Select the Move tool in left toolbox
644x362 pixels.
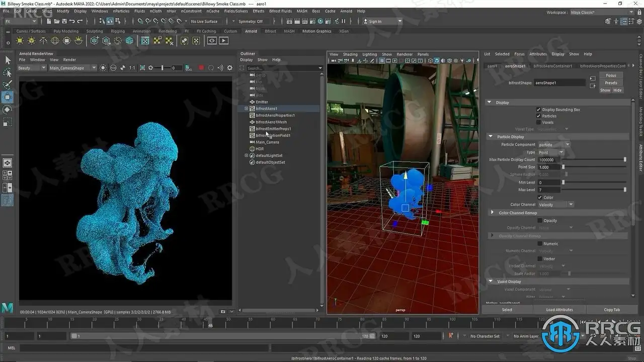[x=8, y=97]
